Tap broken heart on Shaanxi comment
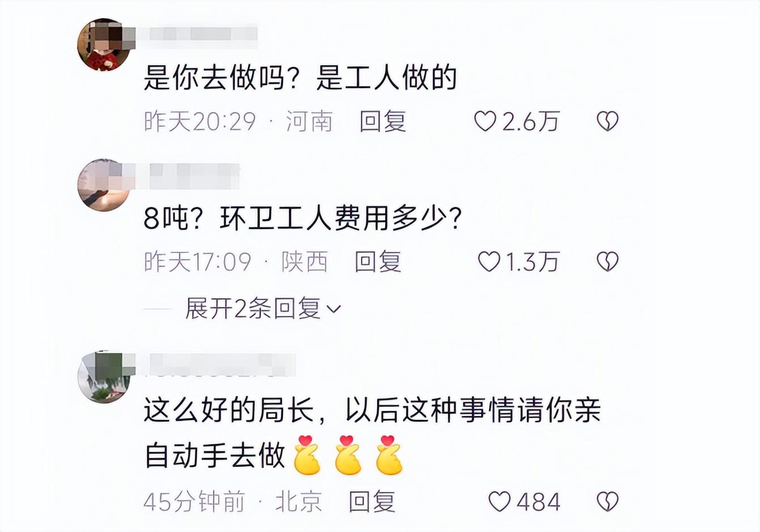760x532 pixels. point(608,261)
